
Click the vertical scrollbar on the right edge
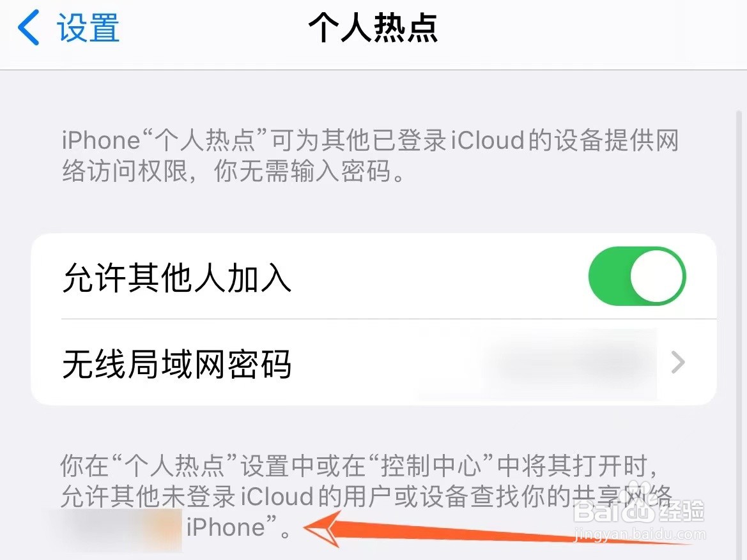[739, 333]
